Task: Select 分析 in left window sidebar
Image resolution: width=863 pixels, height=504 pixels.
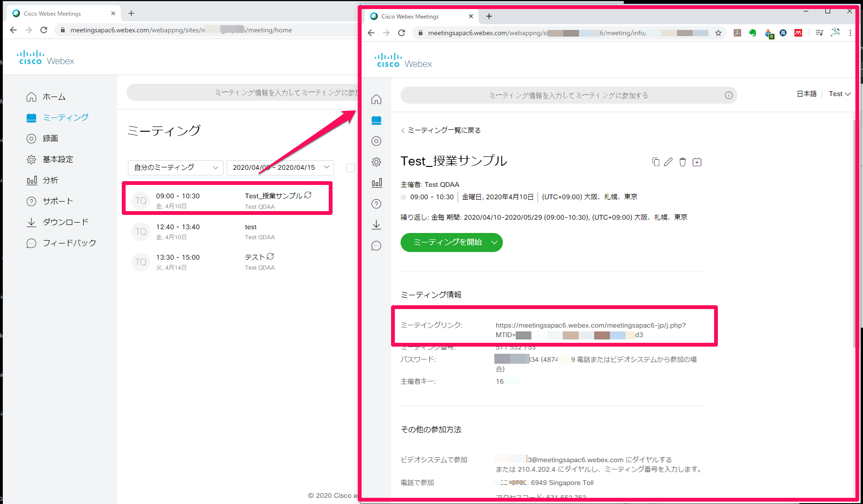Action: click(42, 180)
